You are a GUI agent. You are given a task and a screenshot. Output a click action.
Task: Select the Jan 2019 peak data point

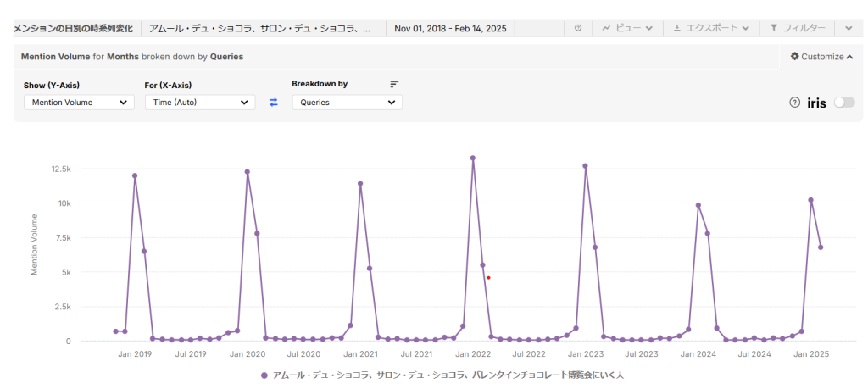135,175
